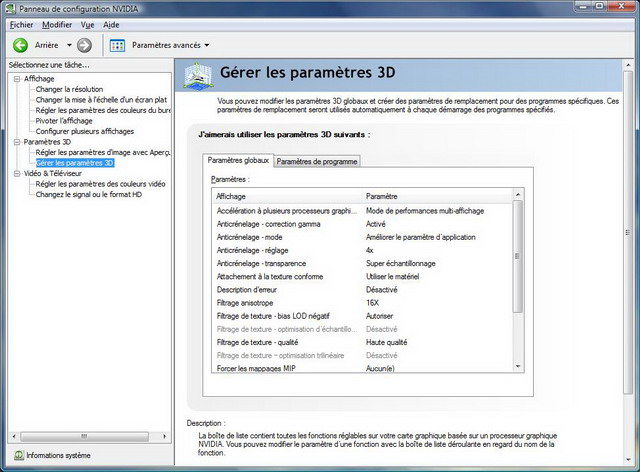Select the Filtrage anisotrope row

point(245,302)
